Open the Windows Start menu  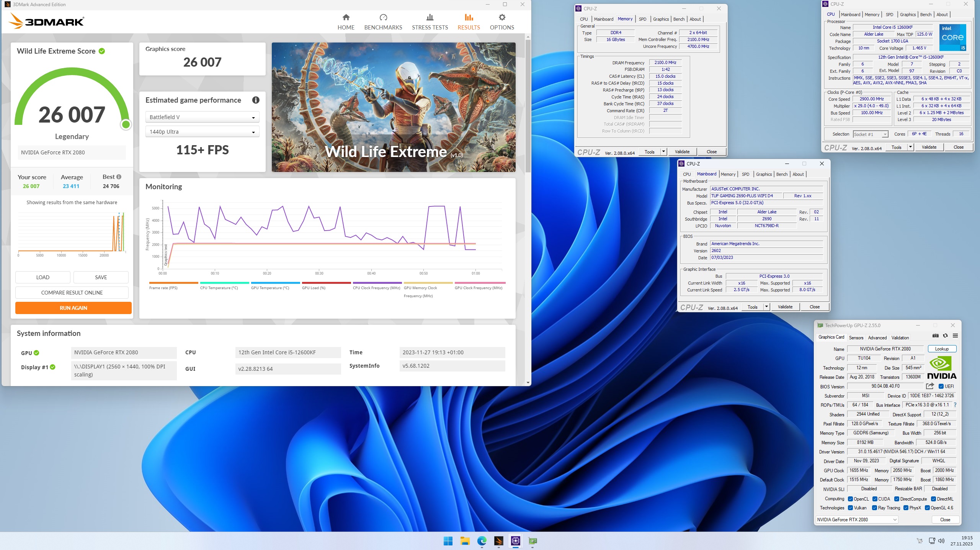coord(448,541)
